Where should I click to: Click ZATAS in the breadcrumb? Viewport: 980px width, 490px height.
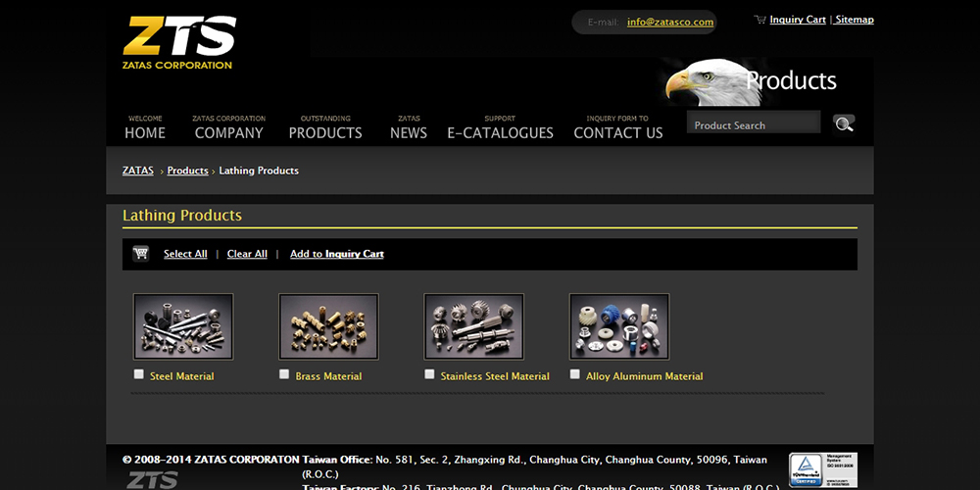tap(138, 170)
